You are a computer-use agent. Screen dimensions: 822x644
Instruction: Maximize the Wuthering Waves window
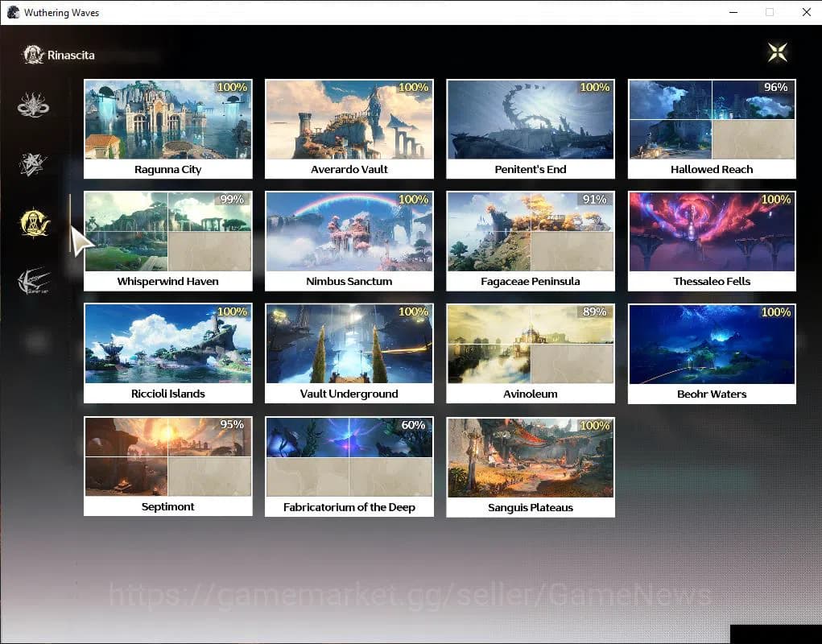pos(770,12)
